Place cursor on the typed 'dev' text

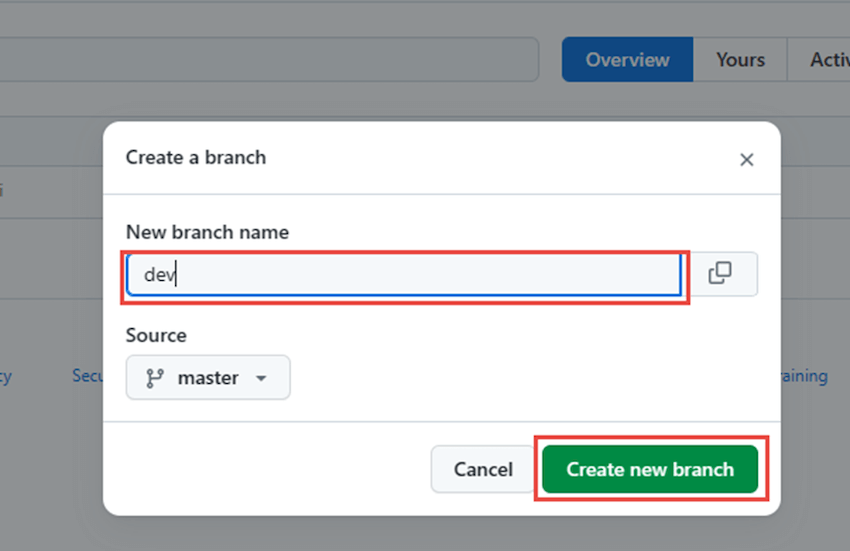click(x=159, y=275)
